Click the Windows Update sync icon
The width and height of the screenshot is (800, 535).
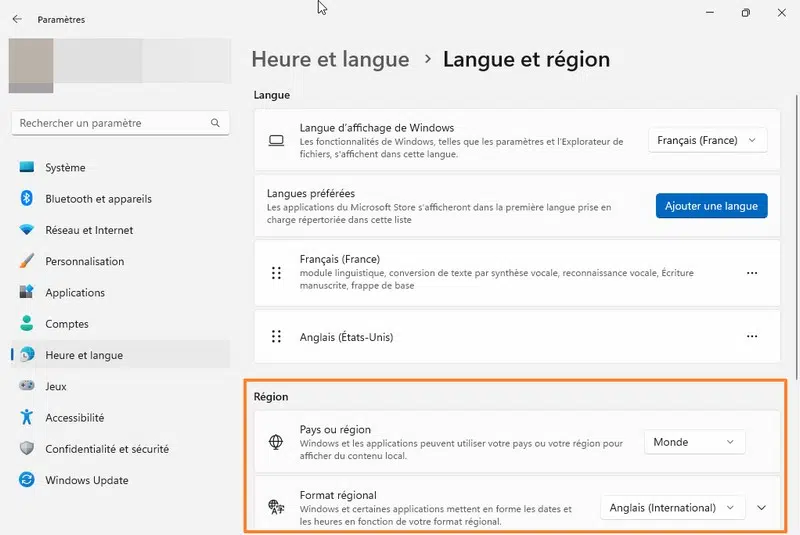(27, 479)
